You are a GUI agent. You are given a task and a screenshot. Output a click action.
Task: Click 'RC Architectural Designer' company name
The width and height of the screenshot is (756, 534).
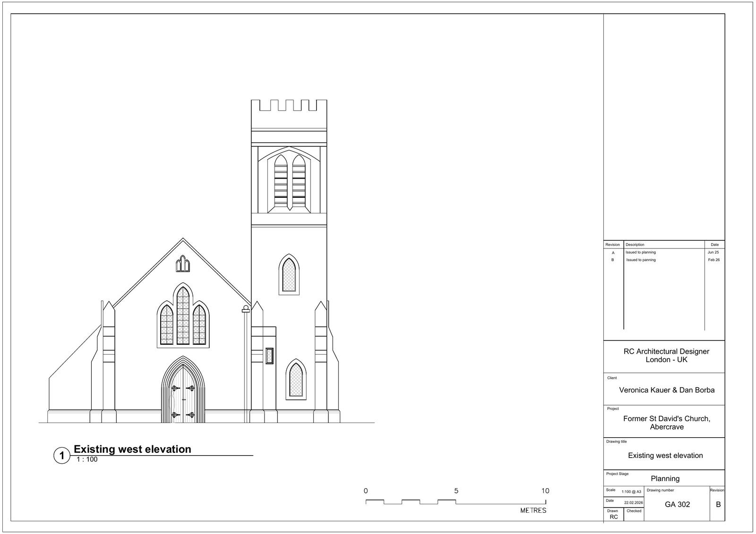[x=666, y=351]
